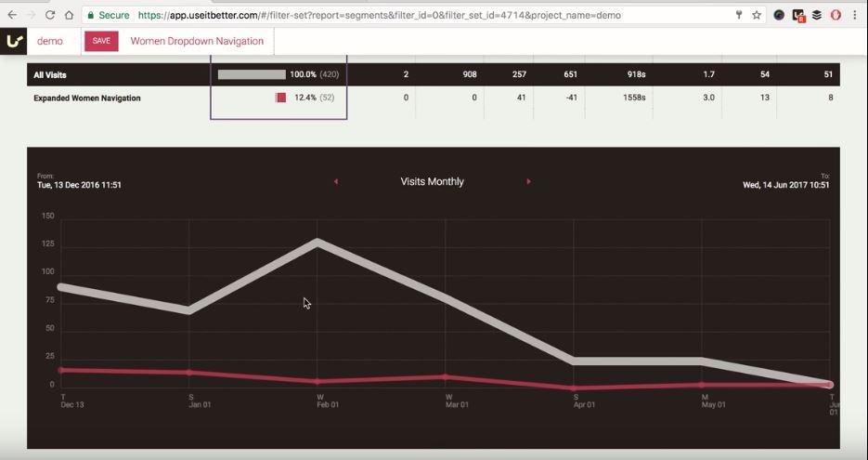Click the browser back arrow
This screenshot has height=460, width=868.
pyautogui.click(x=12, y=16)
